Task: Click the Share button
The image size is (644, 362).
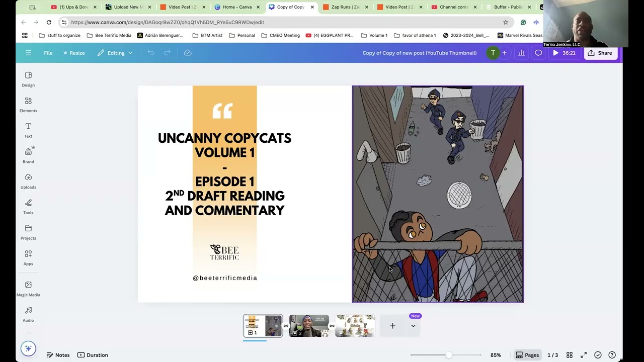Action: (600, 53)
